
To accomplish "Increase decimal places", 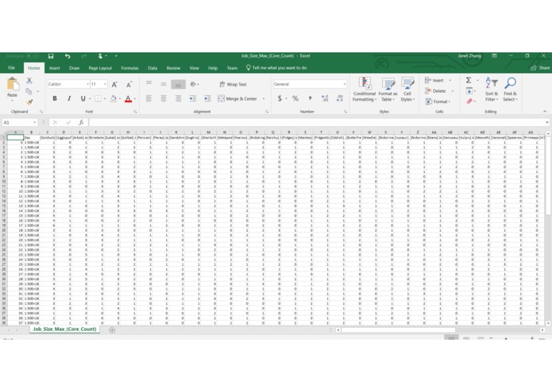I will (325, 98).
